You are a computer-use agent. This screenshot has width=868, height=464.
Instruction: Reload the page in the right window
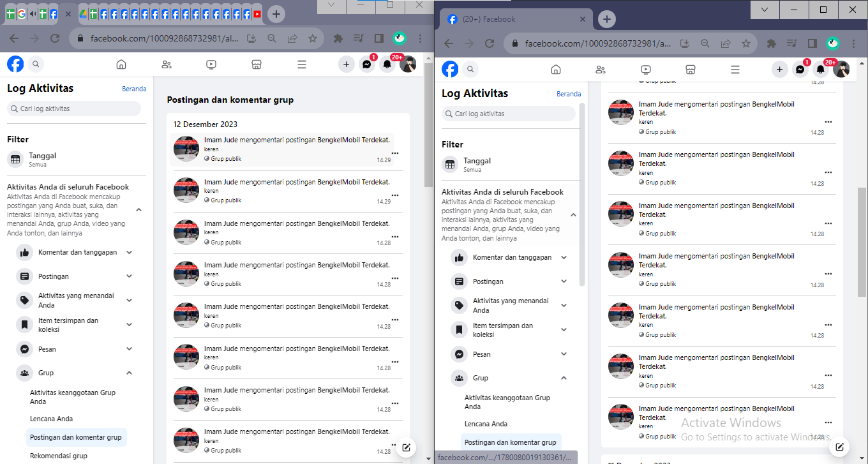pyautogui.click(x=490, y=43)
